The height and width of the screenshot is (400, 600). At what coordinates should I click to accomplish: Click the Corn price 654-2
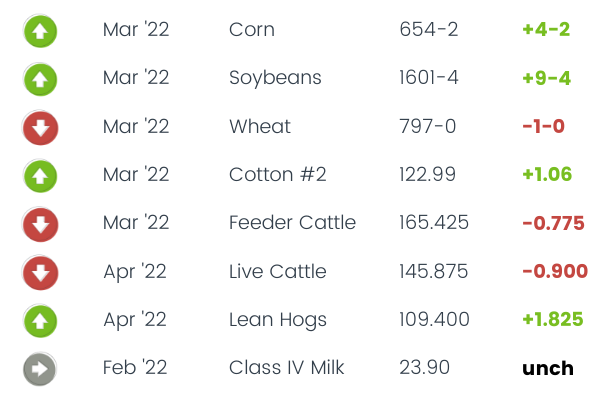point(428,29)
